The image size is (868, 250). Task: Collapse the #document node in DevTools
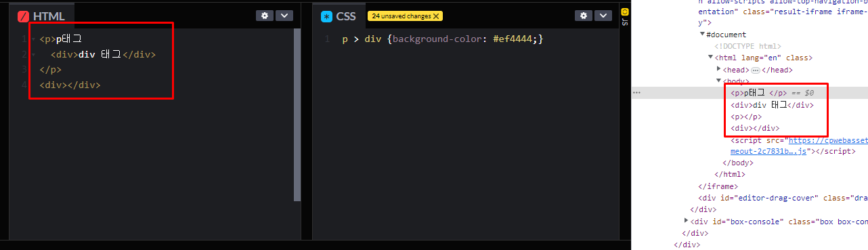[x=702, y=35]
